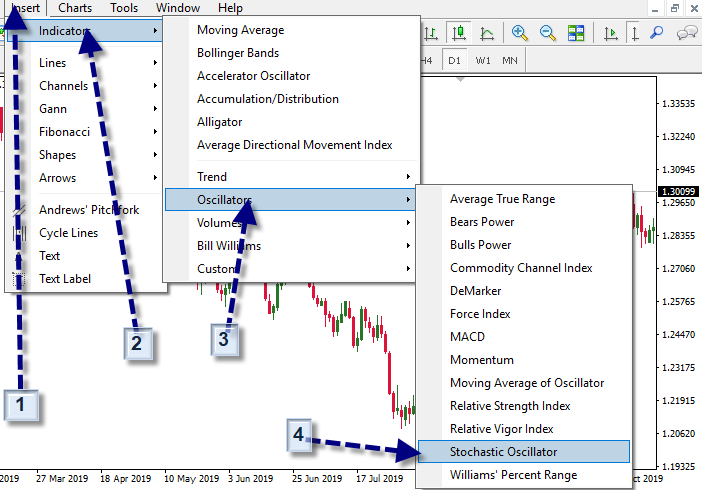Viewport: 702px width, 490px height.
Task: Choose Bollinger Bands indicator
Action: coord(290,53)
